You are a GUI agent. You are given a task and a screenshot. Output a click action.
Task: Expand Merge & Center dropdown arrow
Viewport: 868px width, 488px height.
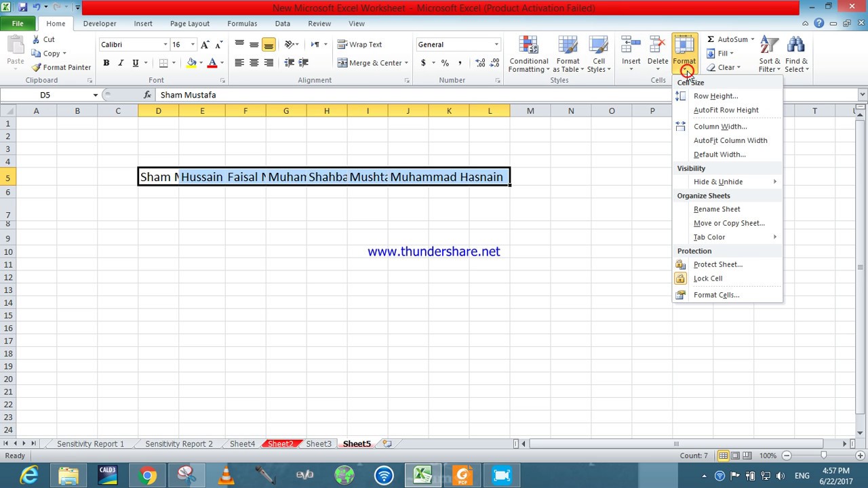[406, 63]
